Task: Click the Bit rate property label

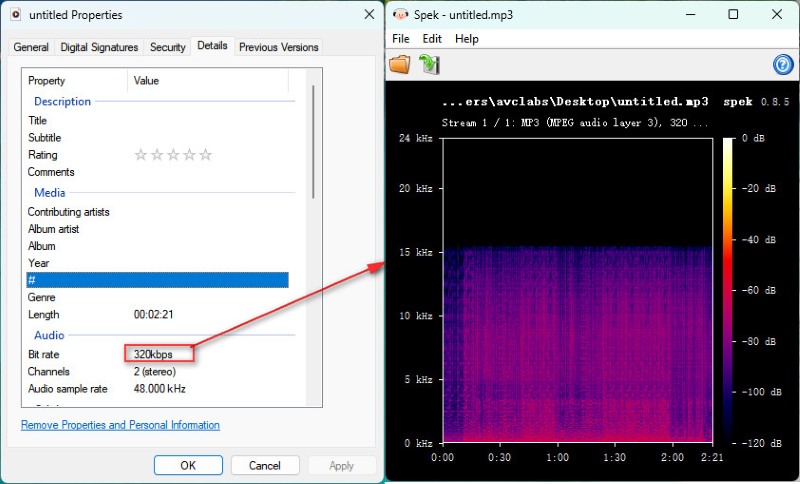Action: coord(44,354)
